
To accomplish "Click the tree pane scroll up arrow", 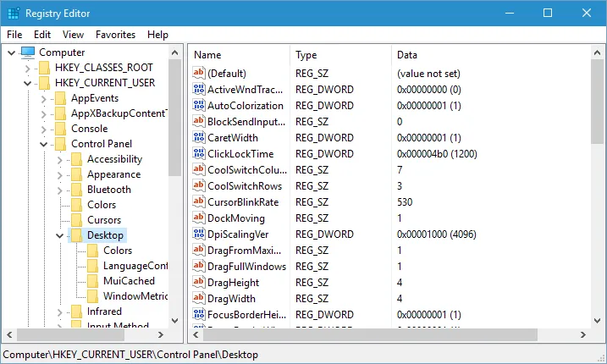I will [174, 52].
